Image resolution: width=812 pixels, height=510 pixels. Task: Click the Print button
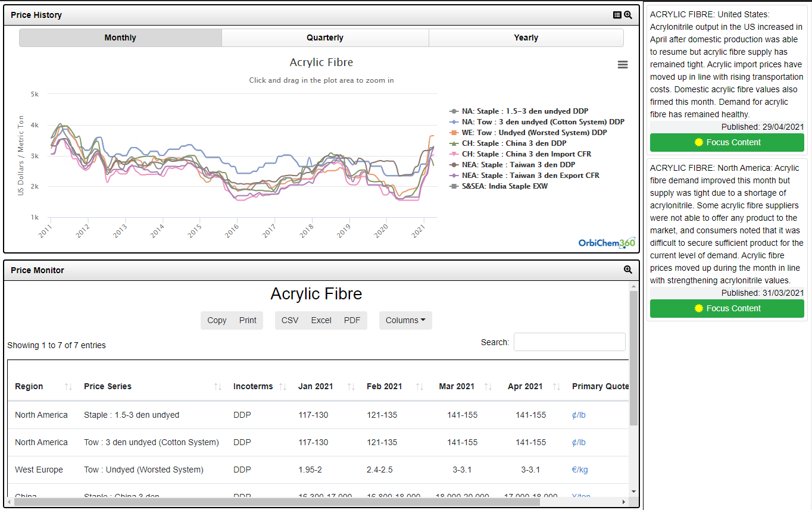[x=248, y=320]
